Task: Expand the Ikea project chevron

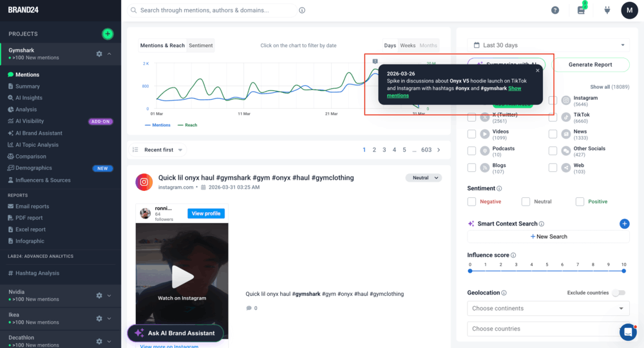Action: tap(109, 318)
